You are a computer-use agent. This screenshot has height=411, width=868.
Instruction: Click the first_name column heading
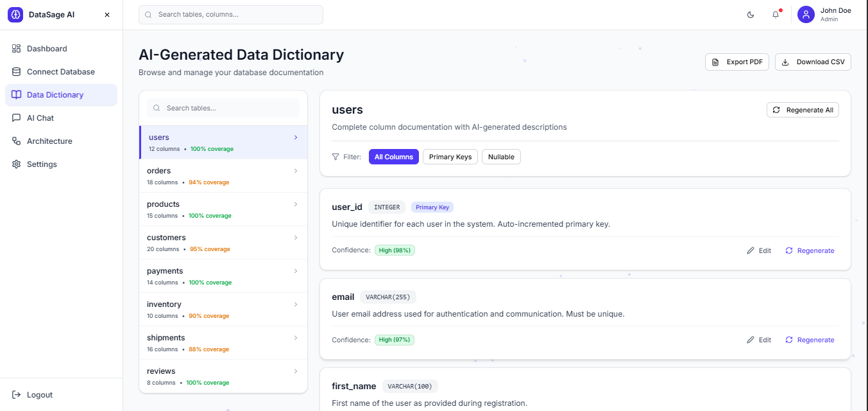coord(354,386)
